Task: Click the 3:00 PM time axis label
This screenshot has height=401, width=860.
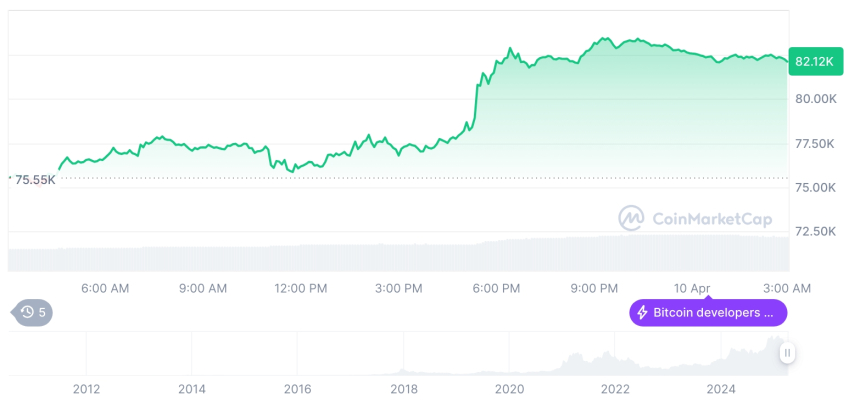Action: coord(399,288)
